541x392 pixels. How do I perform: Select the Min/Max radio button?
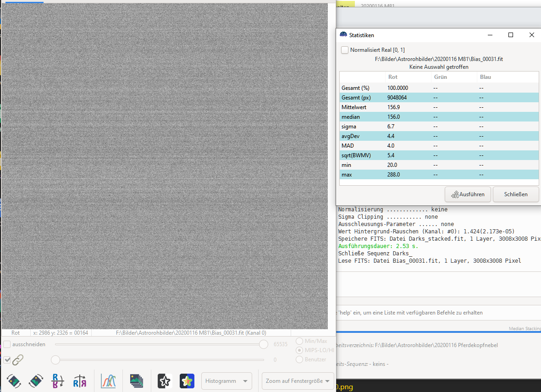coord(299,341)
